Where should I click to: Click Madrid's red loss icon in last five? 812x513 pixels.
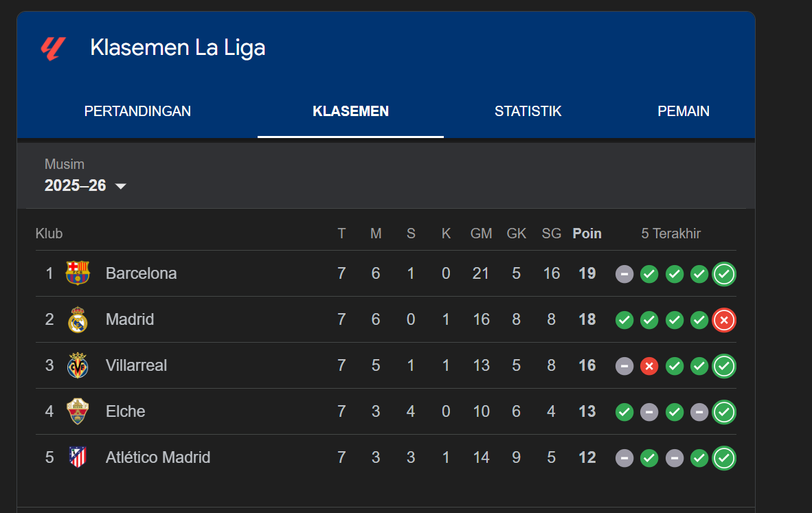click(x=724, y=319)
